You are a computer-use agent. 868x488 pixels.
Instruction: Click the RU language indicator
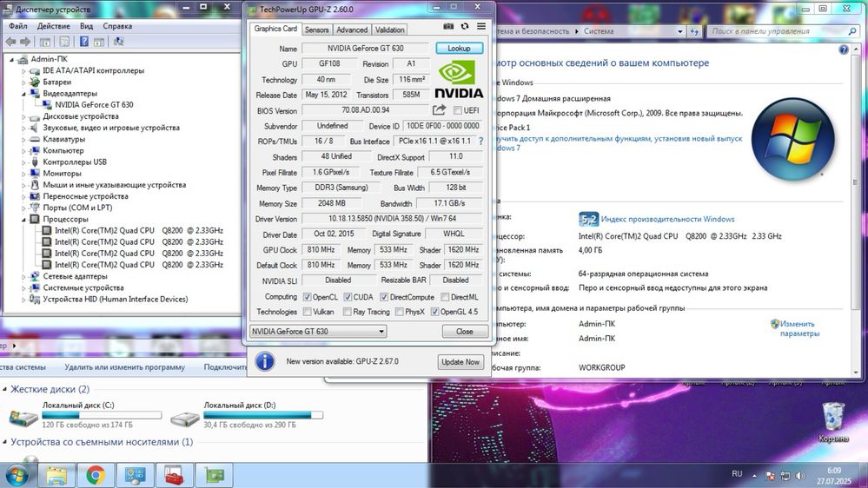point(737,474)
